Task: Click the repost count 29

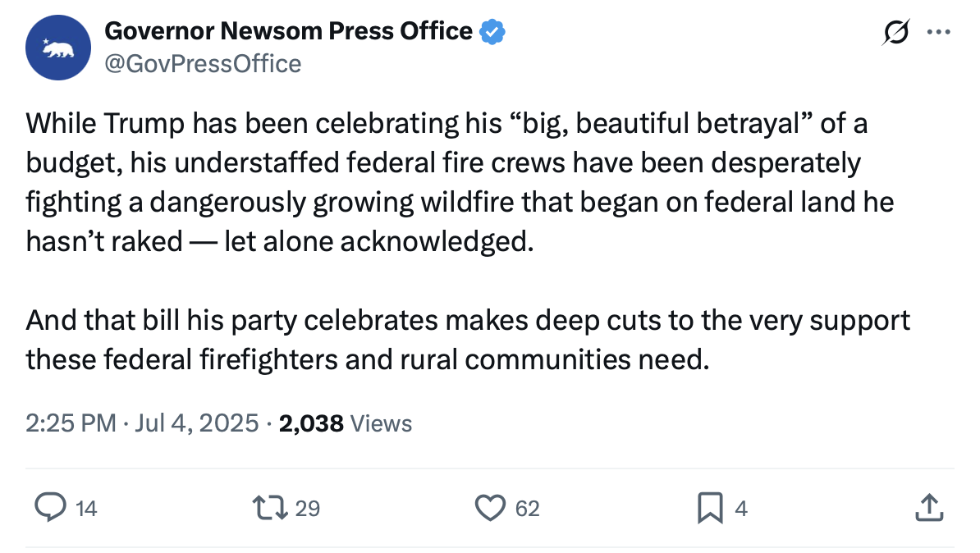Action: [x=307, y=509]
